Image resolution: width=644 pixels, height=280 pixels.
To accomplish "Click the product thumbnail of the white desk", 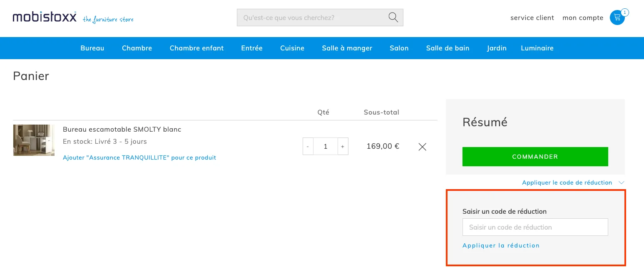I will 33,140.
